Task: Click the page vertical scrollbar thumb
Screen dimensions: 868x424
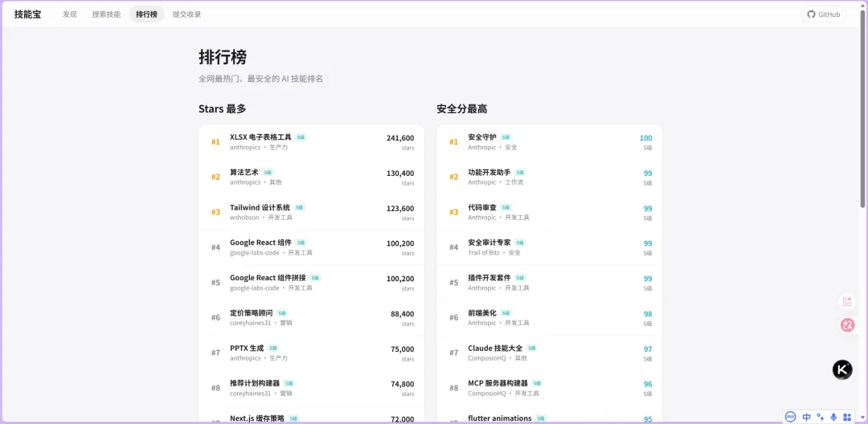Action: pos(862,109)
